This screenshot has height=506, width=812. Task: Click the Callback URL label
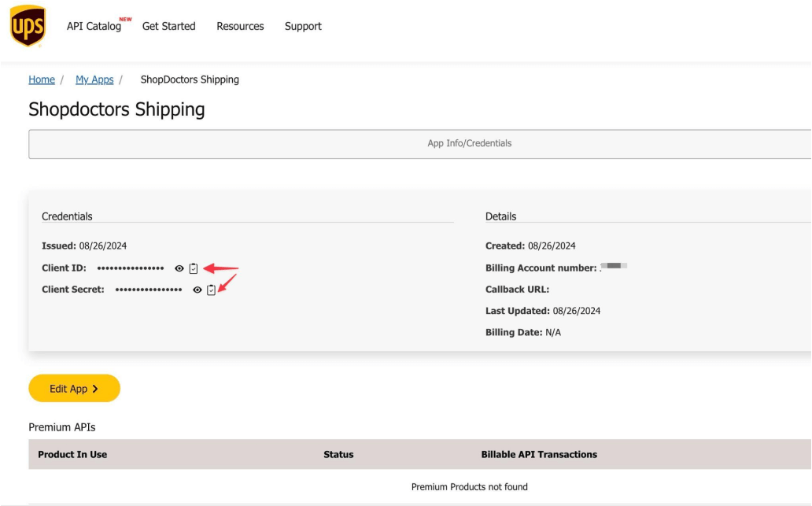[x=518, y=290]
